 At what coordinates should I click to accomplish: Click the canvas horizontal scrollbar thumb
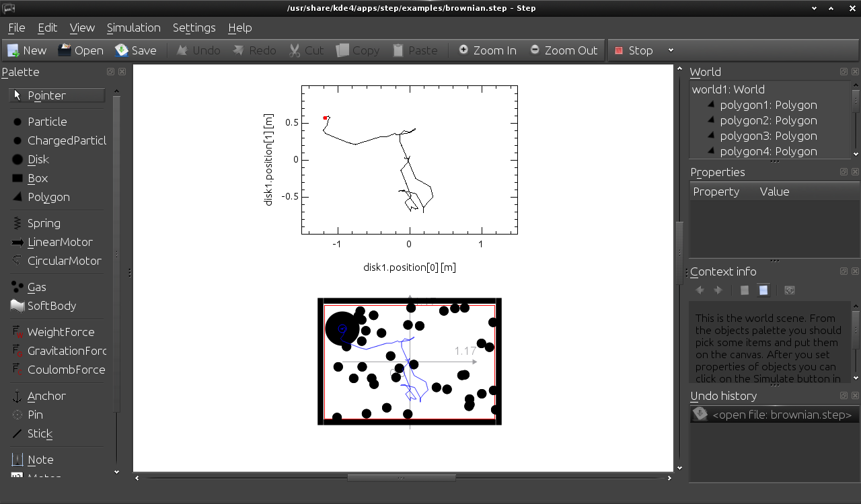click(x=402, y=478)
